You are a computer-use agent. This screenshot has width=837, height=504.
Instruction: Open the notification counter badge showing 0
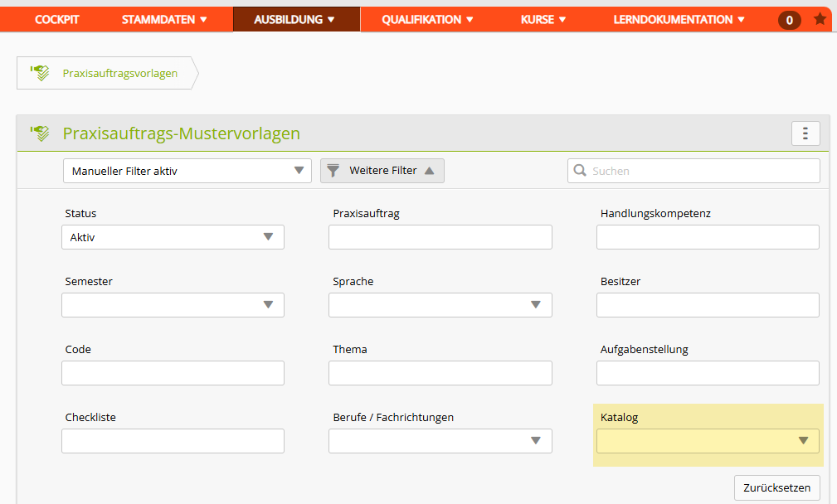[x=790, y=20]
